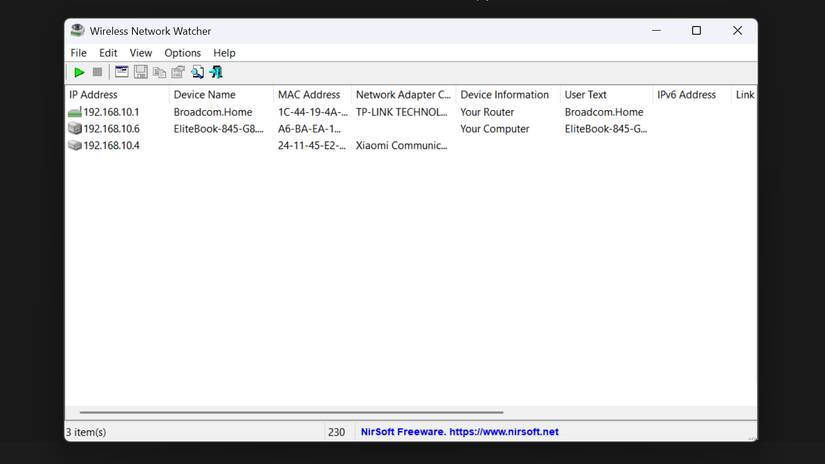Screen dimensions: 825x464
Task: Click Xiaomi Communic... adapter company cell
Action: point(401,145)
